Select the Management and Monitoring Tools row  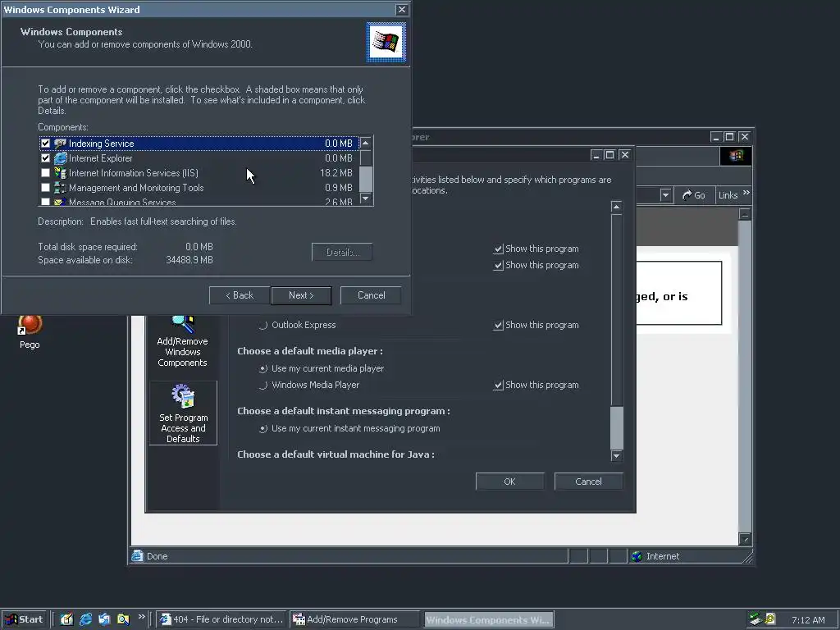199,188
